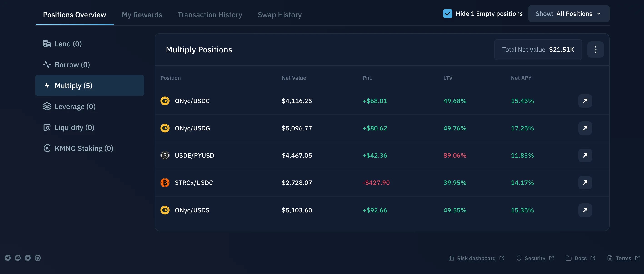Screen dimensions: 644x274
Task: Click the Multiply Positions heading
Action: point(199,50)
